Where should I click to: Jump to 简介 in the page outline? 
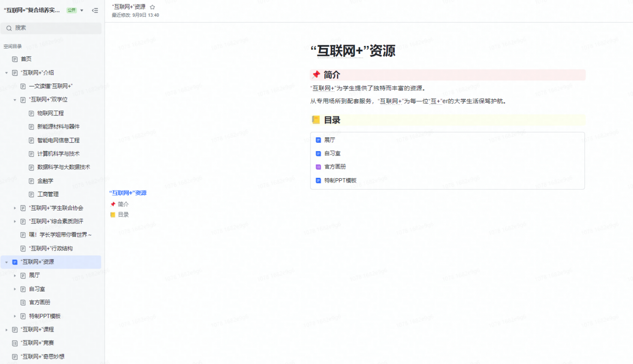[123, 204]
